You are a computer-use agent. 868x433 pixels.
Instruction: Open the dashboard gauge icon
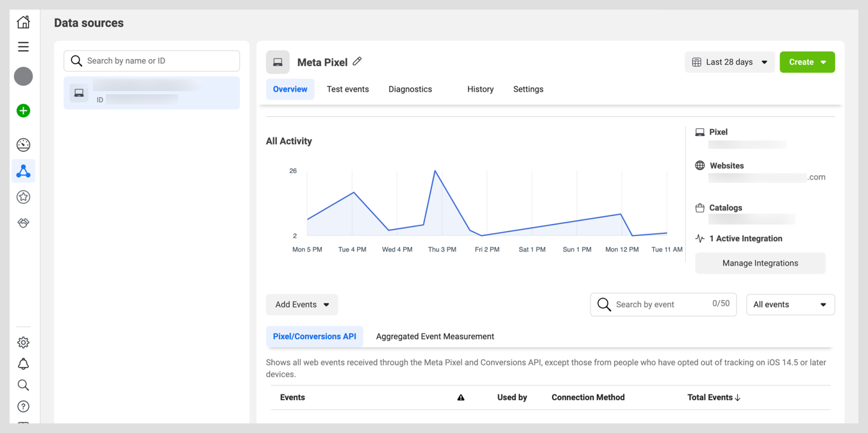pyautogui.click(x=23, y=145)
